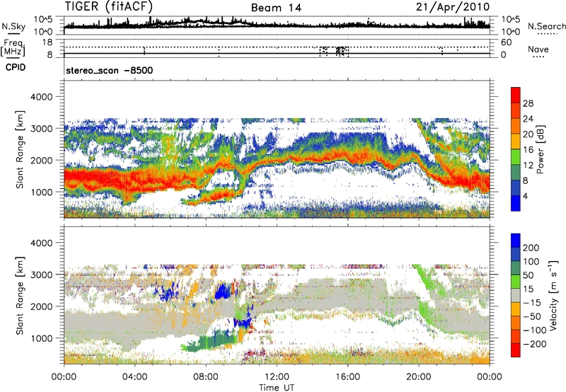Click the dotted Nave cluster near 16:00

coord(341,51)
